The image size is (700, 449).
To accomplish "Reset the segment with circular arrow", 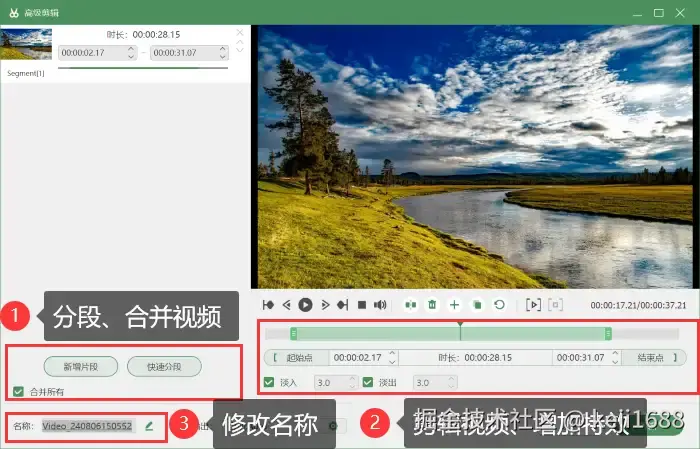I will [500, 305].
